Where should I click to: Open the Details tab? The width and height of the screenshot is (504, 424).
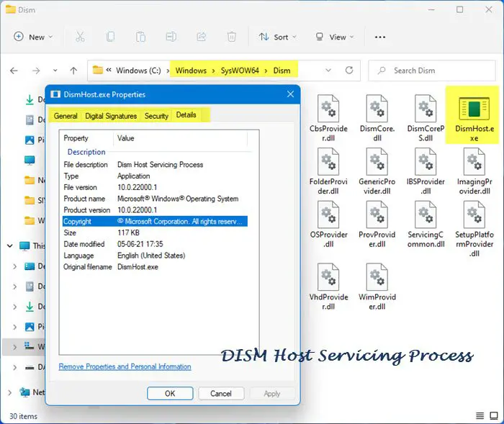[x=186, y=114]
